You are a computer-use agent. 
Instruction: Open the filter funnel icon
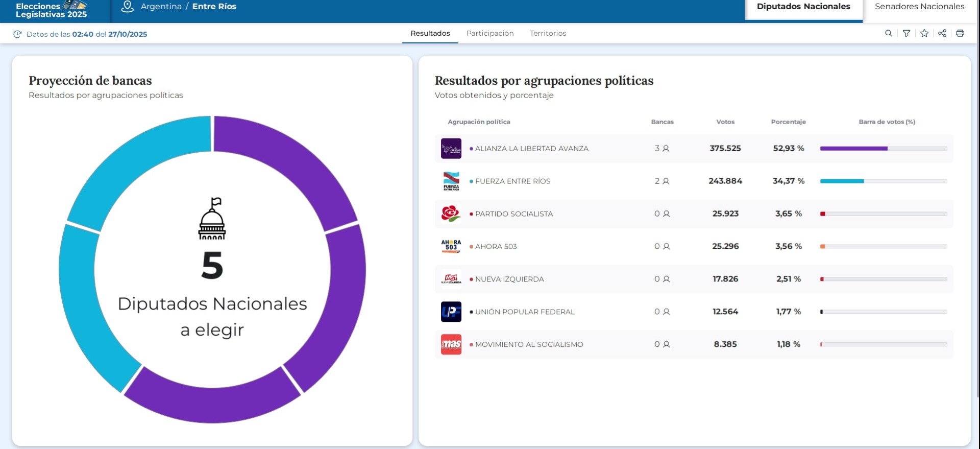point(906,33)
